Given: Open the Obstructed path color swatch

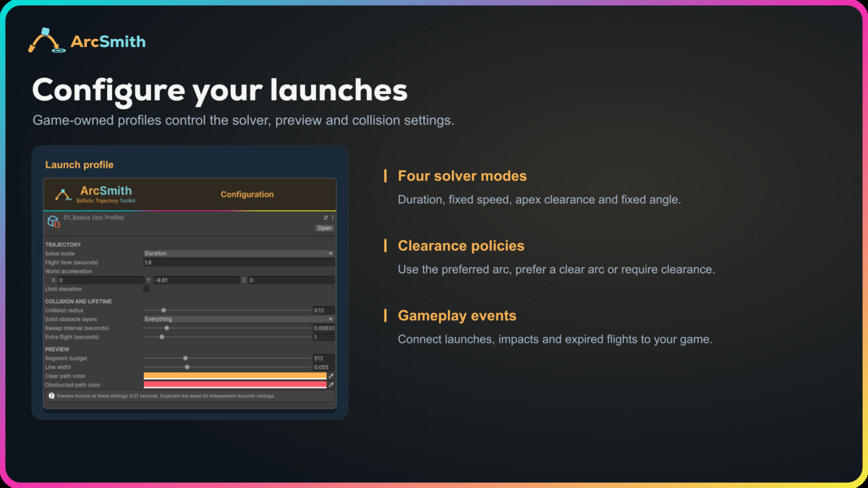Looking at the screenshot, I should 235,385.
